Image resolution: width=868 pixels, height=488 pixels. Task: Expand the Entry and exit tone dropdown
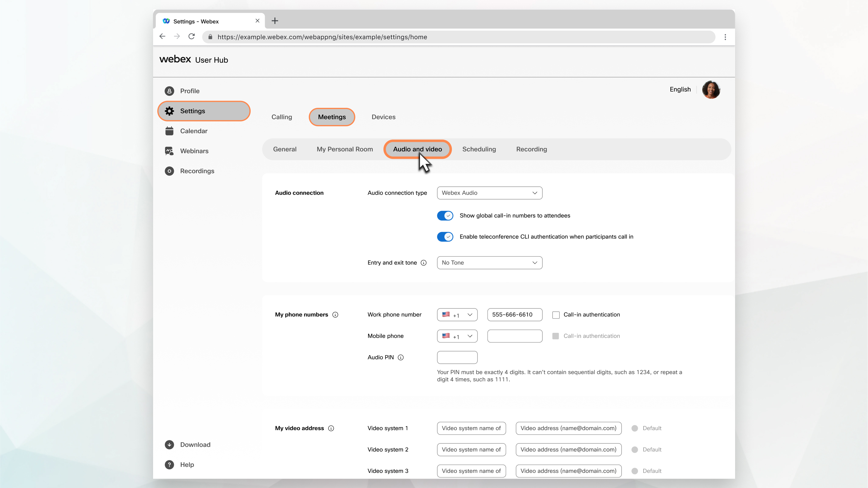pyautogui.click(x=490, y=263)
